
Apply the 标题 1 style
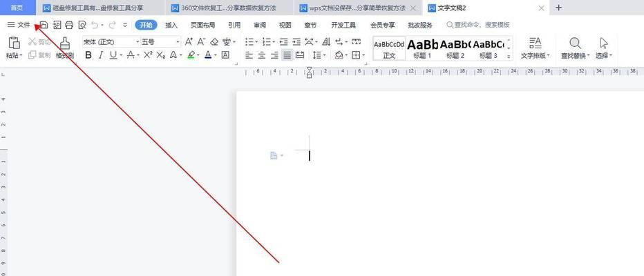click(422, 48)
